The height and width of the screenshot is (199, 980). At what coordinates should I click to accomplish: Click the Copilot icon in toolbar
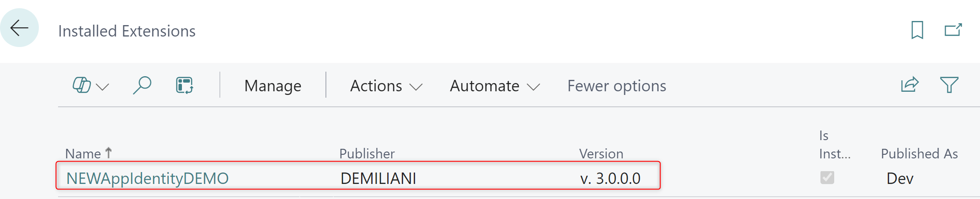coord(82,85)
